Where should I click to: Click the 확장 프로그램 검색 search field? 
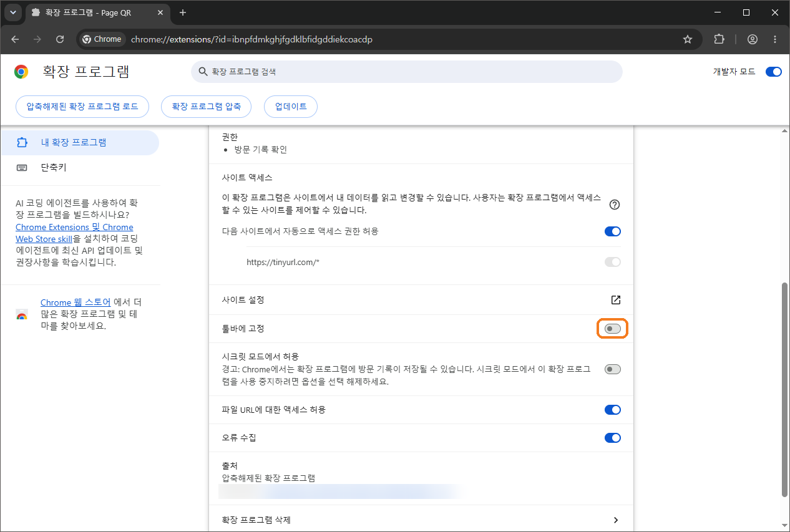coord(407,72)
